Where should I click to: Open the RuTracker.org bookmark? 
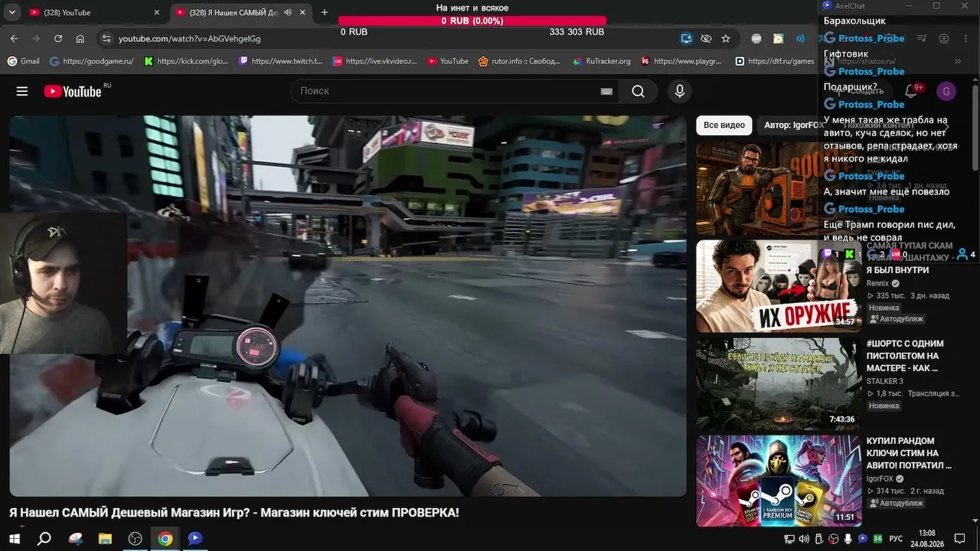(x=602, y=61)
